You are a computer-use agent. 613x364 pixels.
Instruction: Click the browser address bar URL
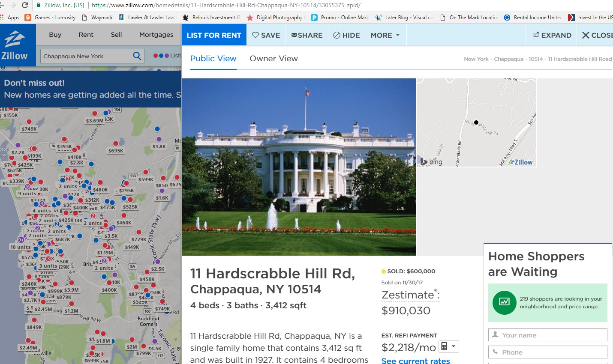coord(226,5)
